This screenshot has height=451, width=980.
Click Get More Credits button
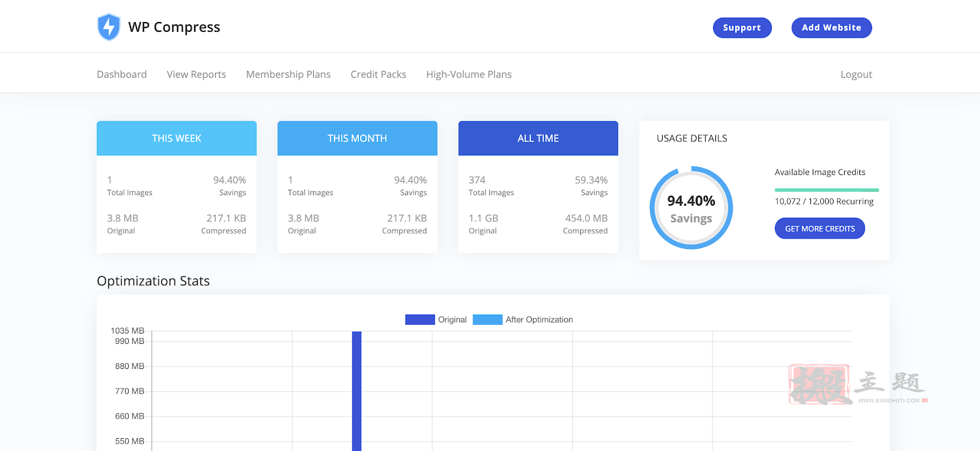(820, 229)
